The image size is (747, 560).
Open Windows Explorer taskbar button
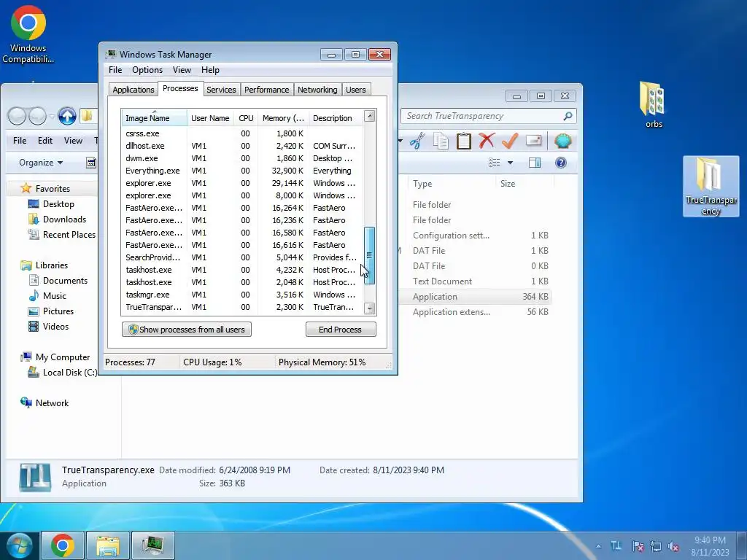[108, 545]
